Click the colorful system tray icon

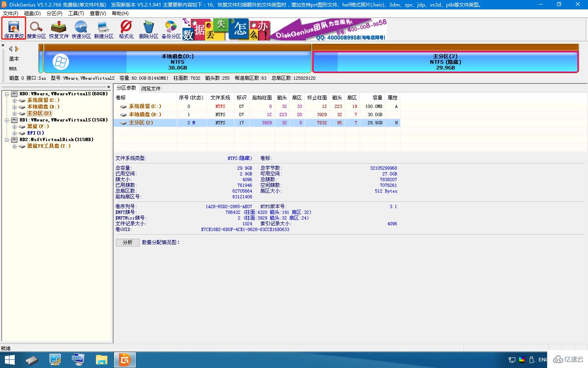pyautogui.click(x=521, y=360)
